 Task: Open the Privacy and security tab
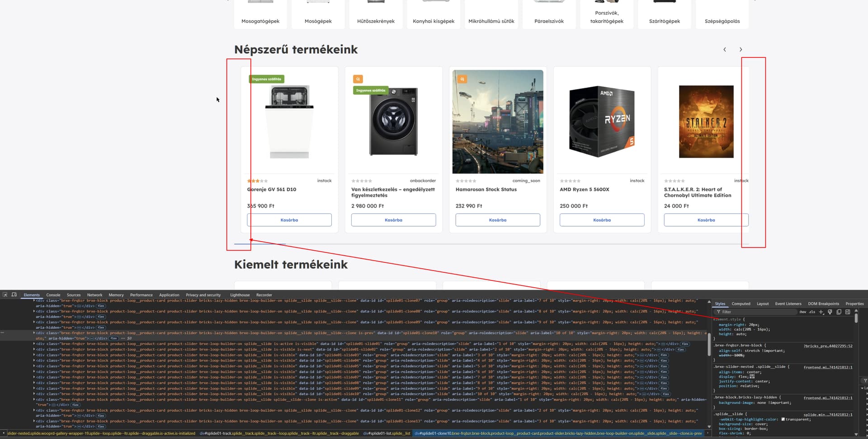(x=203, y=295)
